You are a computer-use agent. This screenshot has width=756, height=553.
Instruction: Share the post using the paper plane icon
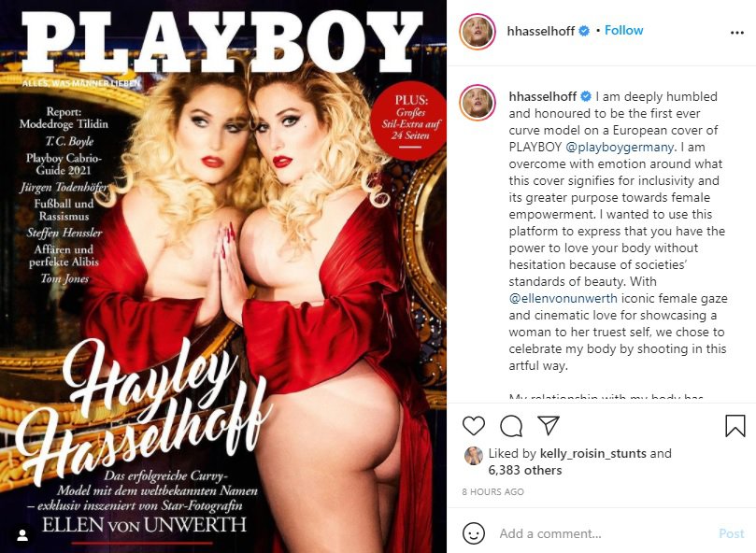coord(549,425)
